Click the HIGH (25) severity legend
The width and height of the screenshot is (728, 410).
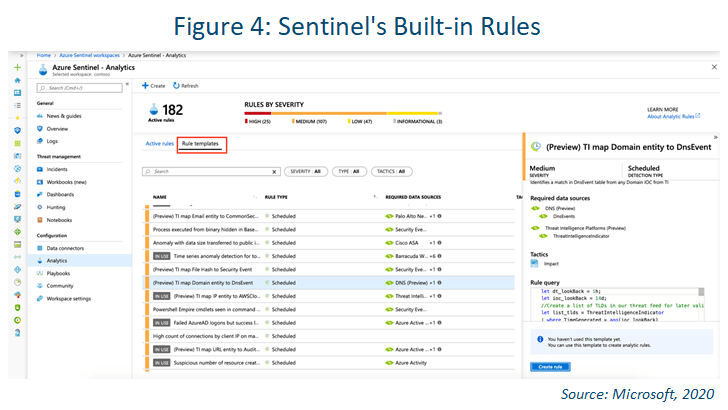(258, 122)
